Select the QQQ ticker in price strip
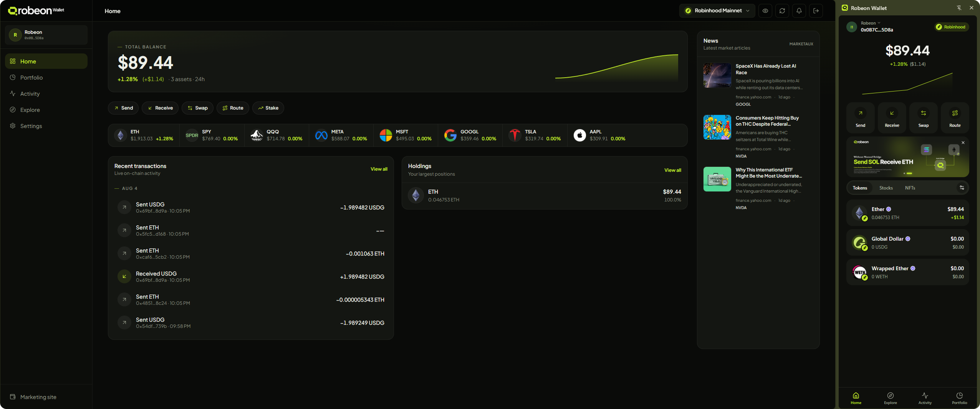 (x=276, y=135)
